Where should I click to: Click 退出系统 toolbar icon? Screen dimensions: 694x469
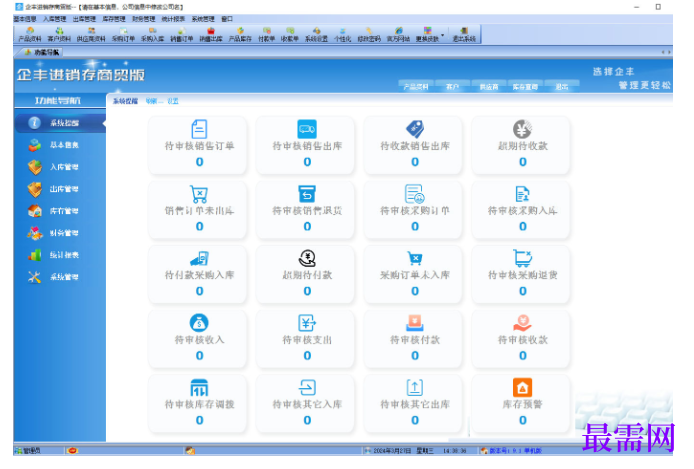[x=464, y=35]
